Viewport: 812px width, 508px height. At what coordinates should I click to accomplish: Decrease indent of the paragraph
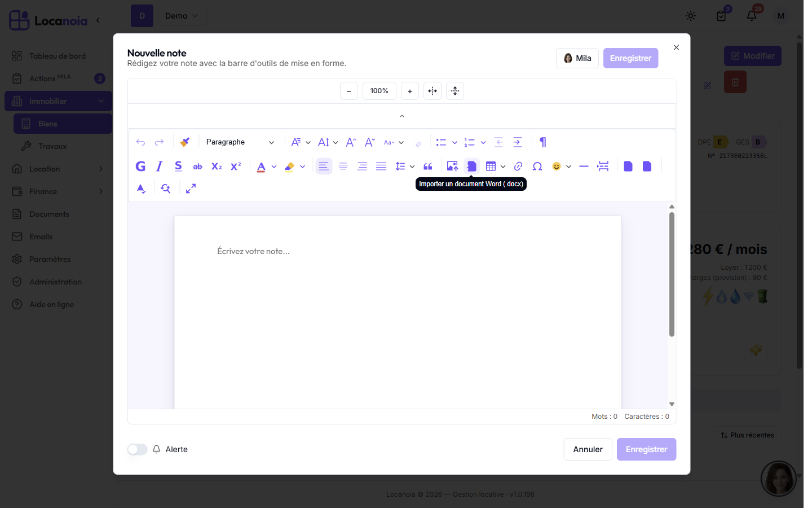(x=498, y=142)
